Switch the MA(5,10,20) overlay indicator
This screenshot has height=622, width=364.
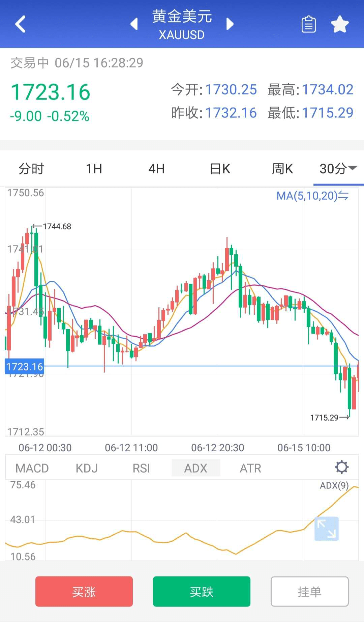point(312,196)
